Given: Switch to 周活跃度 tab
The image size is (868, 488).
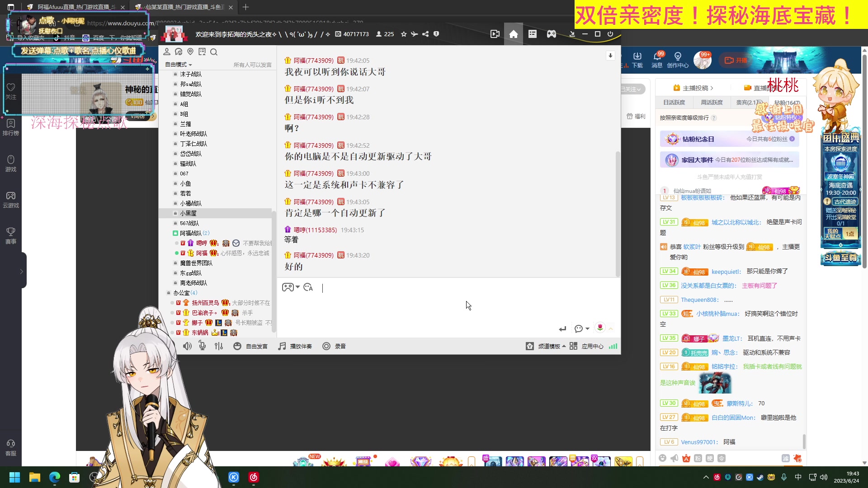Looking at the screenshot, I should [x=712, y=103].
